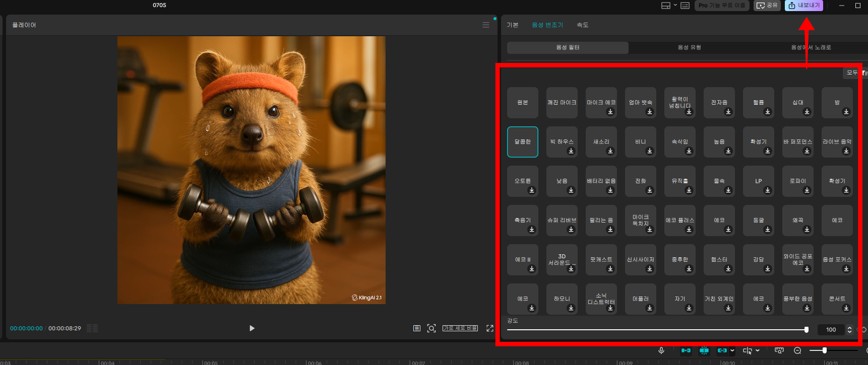Enter fullscreen preview with the expand icon
868x365 pixels.
point(489,328)
